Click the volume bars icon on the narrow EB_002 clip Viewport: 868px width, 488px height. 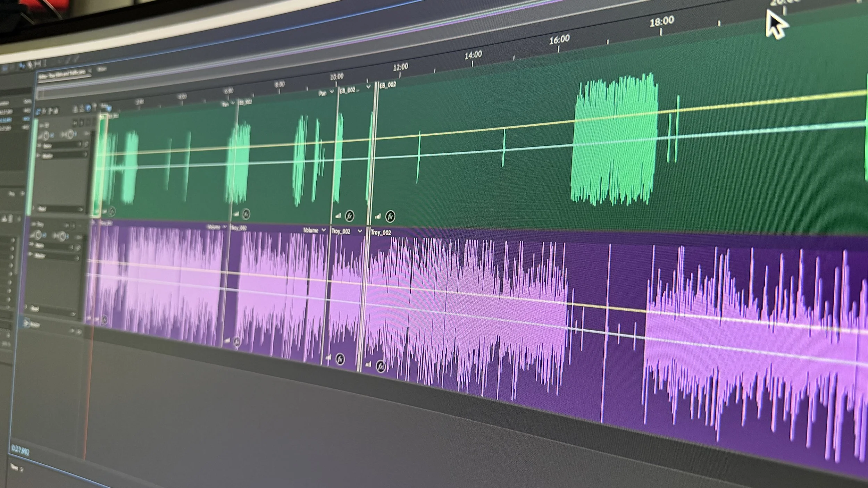[338, 216]
